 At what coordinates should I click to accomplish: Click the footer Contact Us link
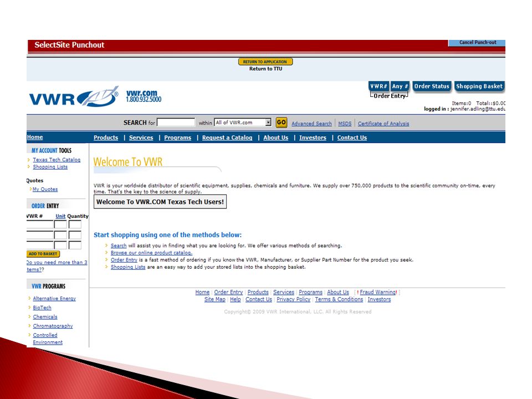coord(259,299)
